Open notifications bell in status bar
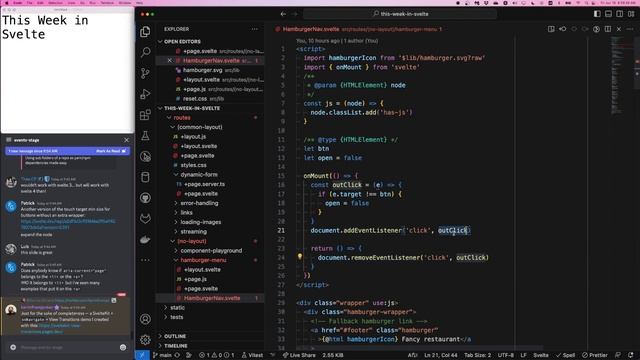The width and height of the screenshot is (640, 360). (631, 355)
